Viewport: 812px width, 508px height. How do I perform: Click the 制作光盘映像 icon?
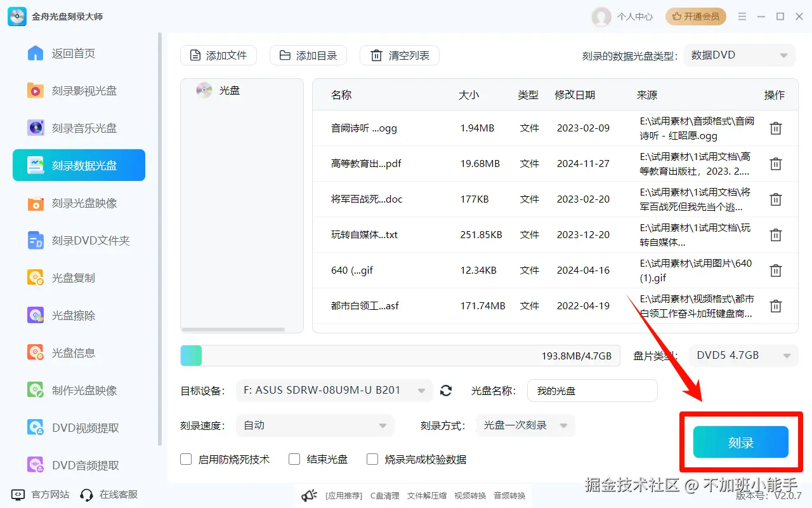36,391
